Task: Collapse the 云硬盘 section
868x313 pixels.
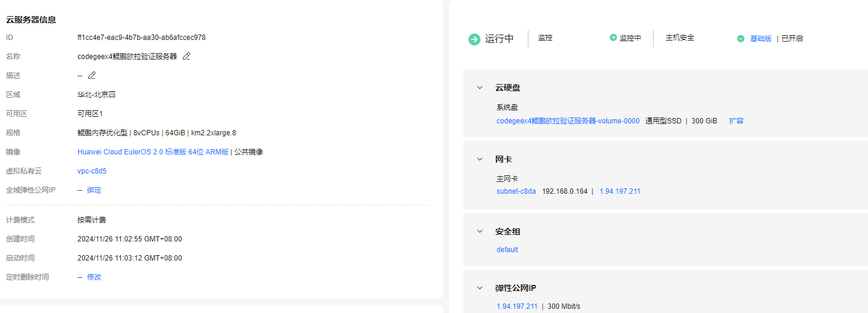Action: tap(479, 88)
